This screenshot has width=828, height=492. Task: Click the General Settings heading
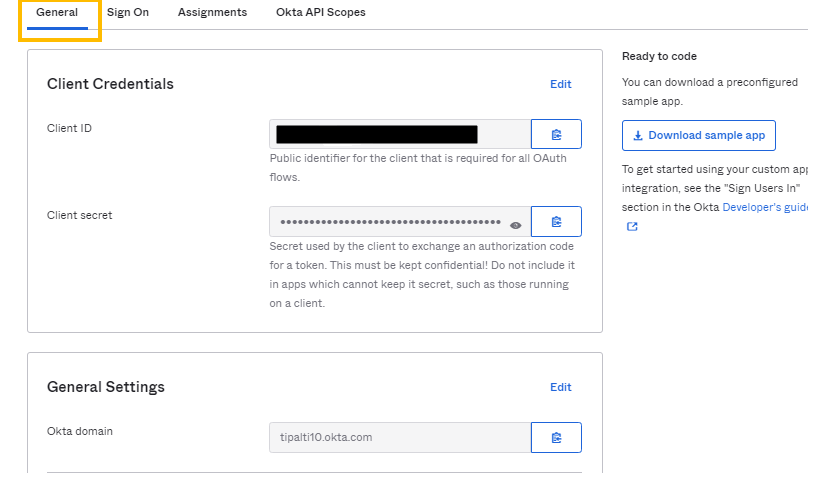click(x=106, y=387)
